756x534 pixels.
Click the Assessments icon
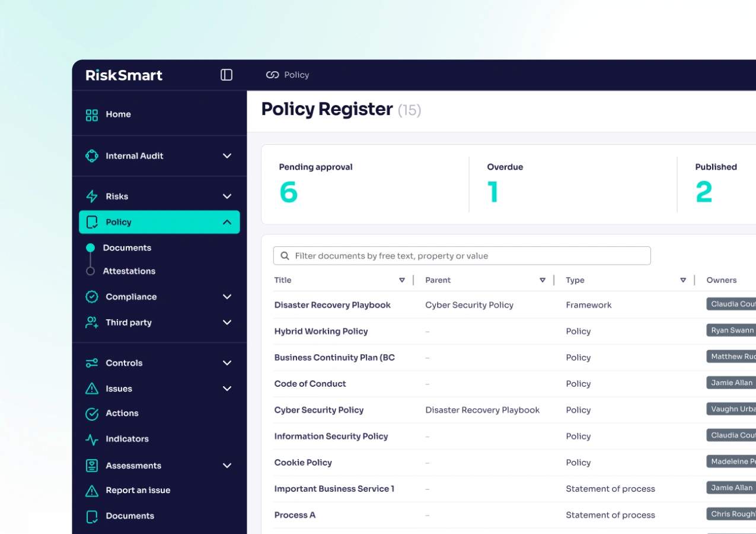92,466
